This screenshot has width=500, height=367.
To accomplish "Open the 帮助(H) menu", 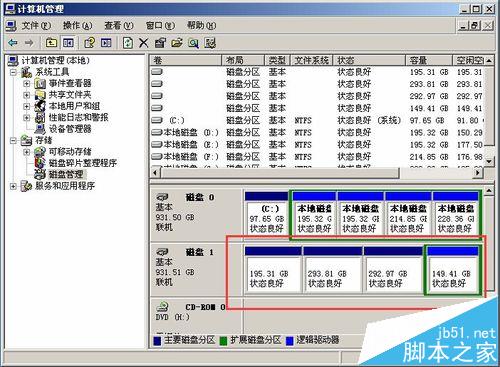I will [201, 26].
